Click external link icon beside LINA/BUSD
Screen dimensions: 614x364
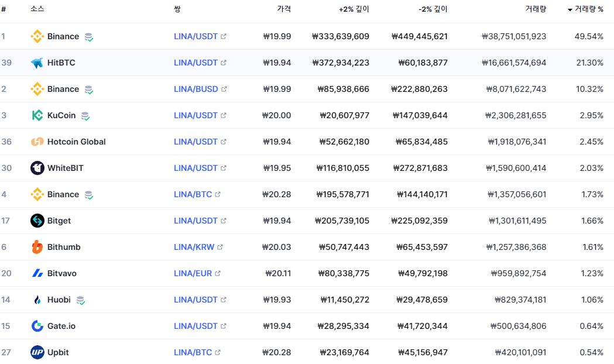click(x=224, y=89)
